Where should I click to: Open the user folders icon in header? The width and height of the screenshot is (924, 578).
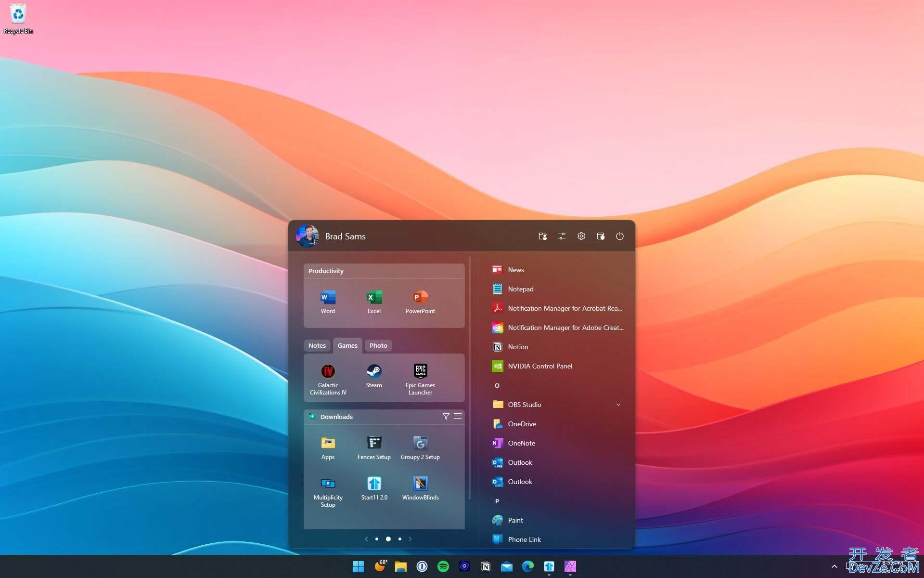coord(543,236)
